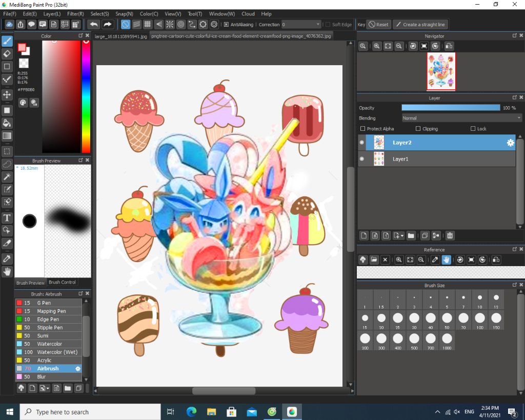This screenshot has width=525, height=420.
Task: Click Create a straight line button
Action: click(420, 25)
